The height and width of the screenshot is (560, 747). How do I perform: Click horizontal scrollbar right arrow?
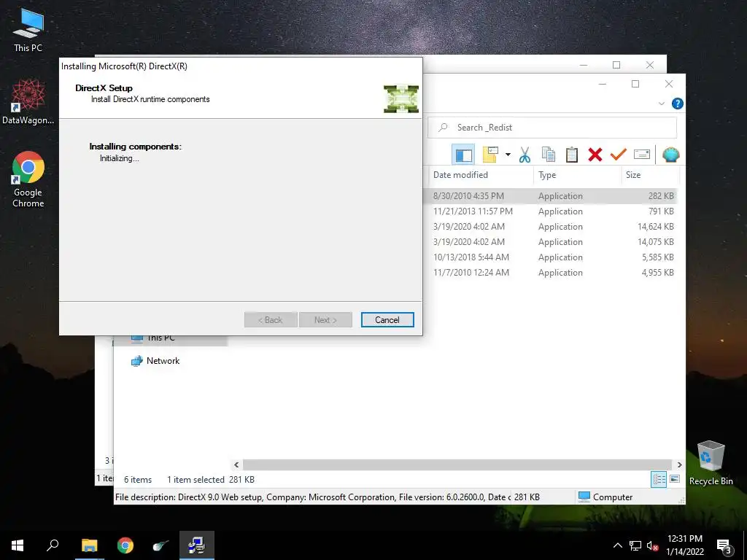679,464
